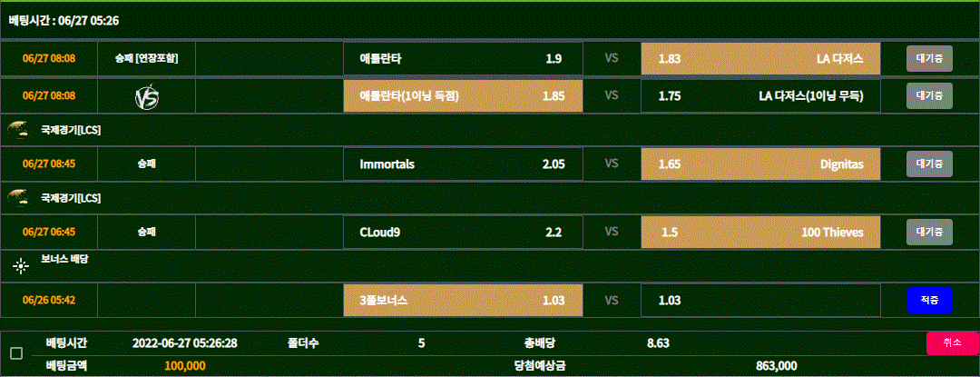Select the 3폴보너스 1.03 bonus cell

point(463,300)
